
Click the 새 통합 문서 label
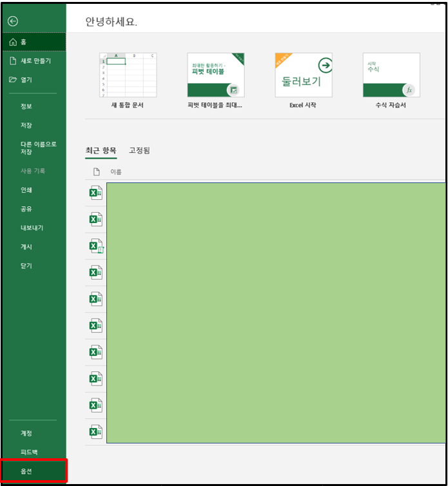coord(128,105)
